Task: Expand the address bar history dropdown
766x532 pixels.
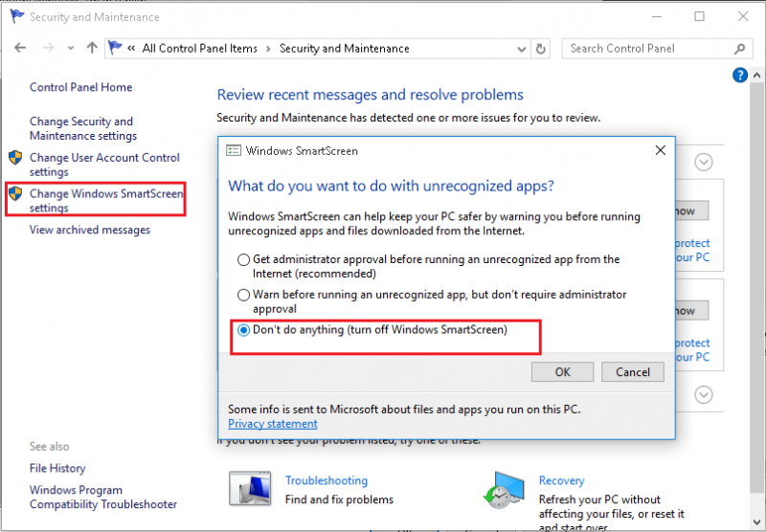Action: click(x=521, y=49)
